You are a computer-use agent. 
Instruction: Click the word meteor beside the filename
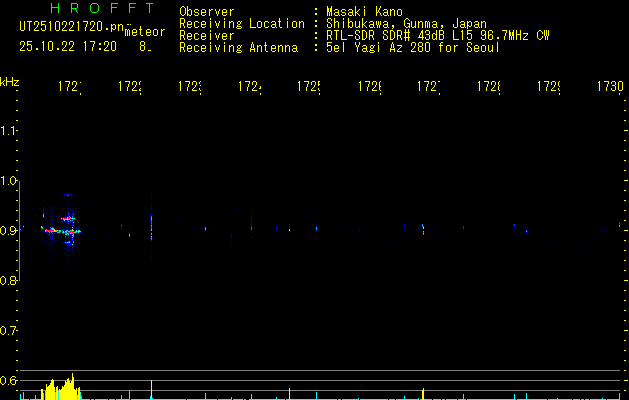point(145,32)
